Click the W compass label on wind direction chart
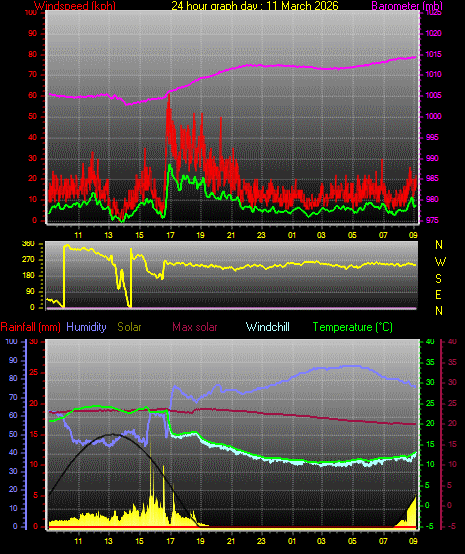 tap(440, 262)
